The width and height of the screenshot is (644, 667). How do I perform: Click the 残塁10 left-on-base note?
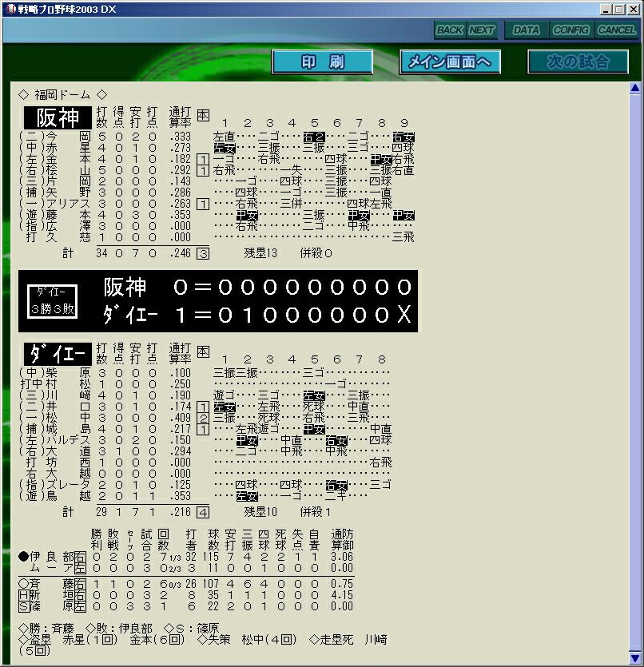coord(260,512)
